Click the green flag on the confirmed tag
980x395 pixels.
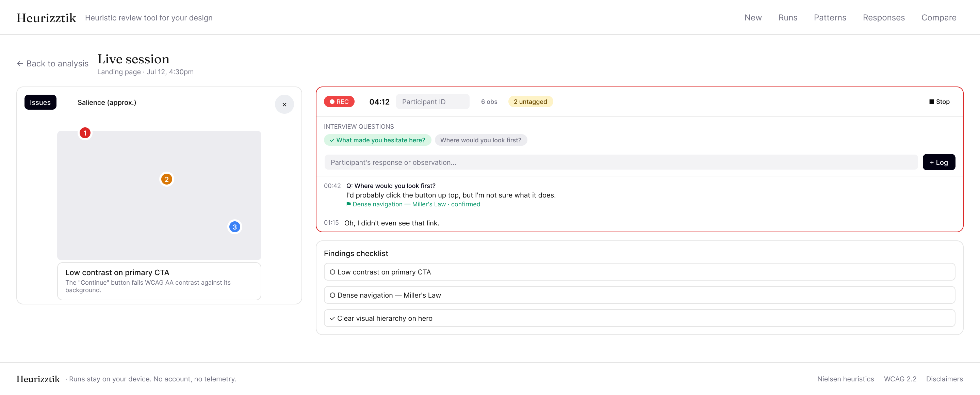click(x=348, y=204)
